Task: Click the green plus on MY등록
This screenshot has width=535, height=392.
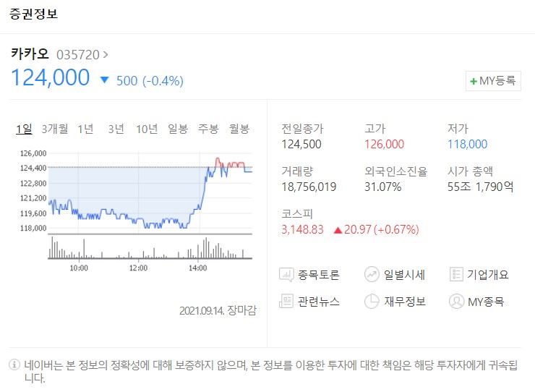Action: pos(474,81)
